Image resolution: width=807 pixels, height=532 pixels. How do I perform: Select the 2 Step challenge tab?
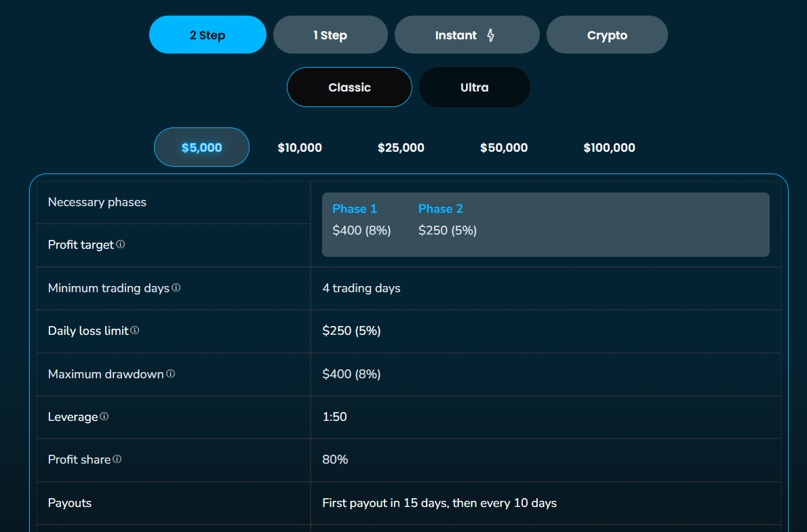click(x=208, y=35)
